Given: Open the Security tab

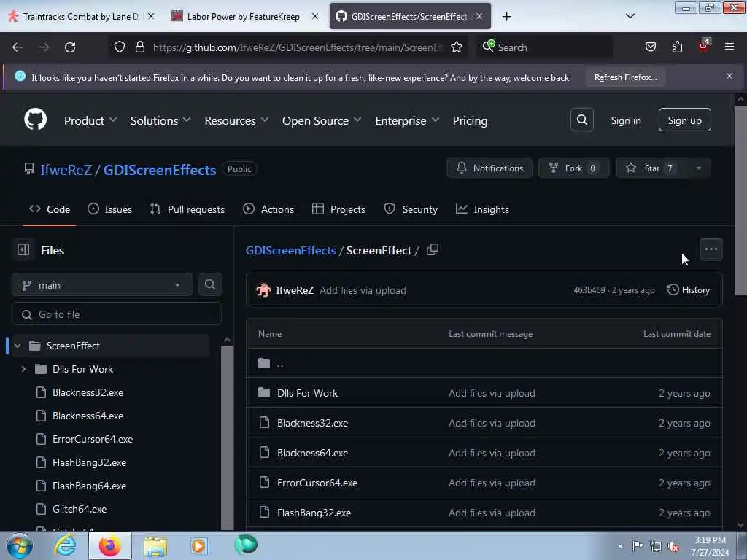Looking at the screenshot, I should (x=411, y=209).
